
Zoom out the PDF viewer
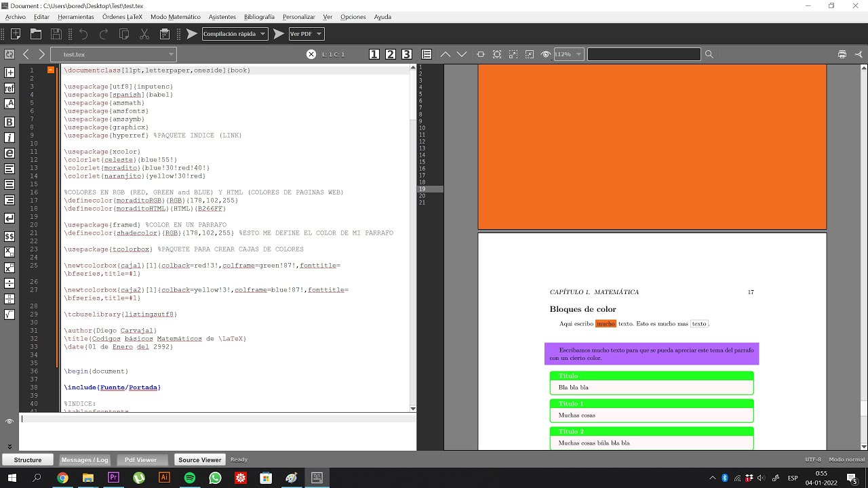click(x=530, y=54)
